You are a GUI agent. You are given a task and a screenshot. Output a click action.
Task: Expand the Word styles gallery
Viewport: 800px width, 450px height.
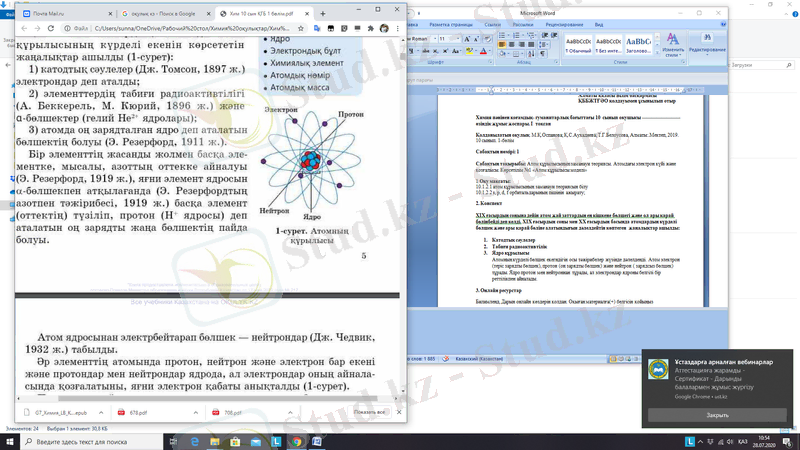[x=657, y=50]
